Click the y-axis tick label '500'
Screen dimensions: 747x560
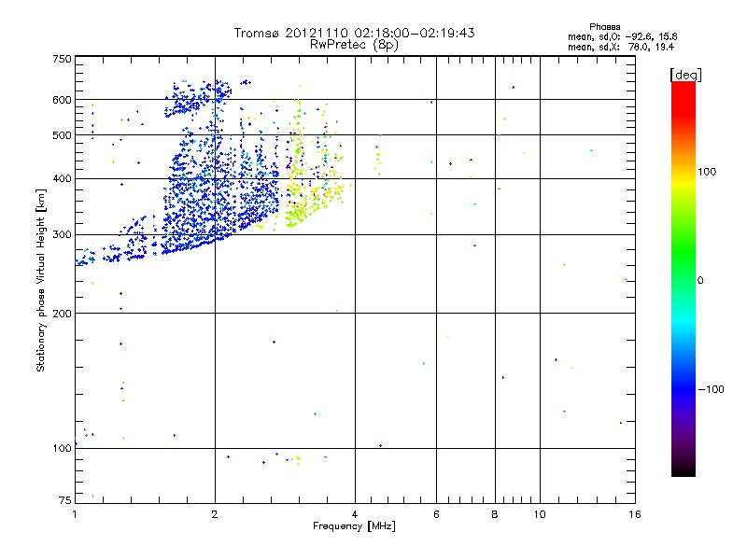tap(62, 135)
